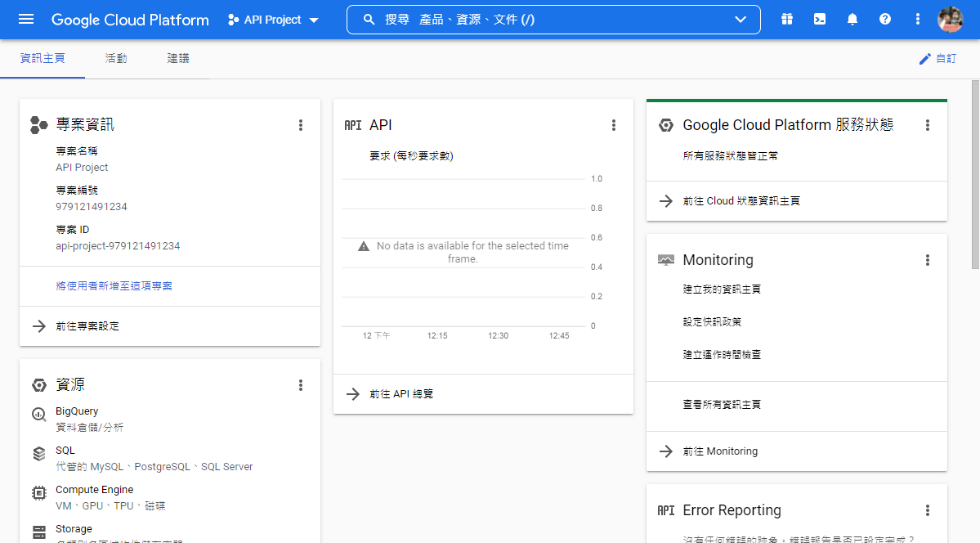The height and width of the screenshot is (543, 980).
Task: Expand the search bar dropdown chevron
Action: 741,20
